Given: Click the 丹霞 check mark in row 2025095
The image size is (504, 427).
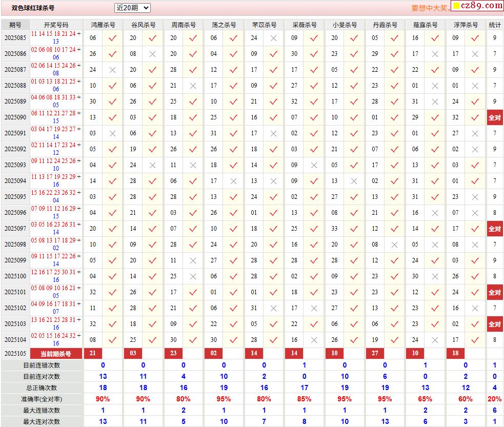Looking at the screenshot, I should [394, 197].
